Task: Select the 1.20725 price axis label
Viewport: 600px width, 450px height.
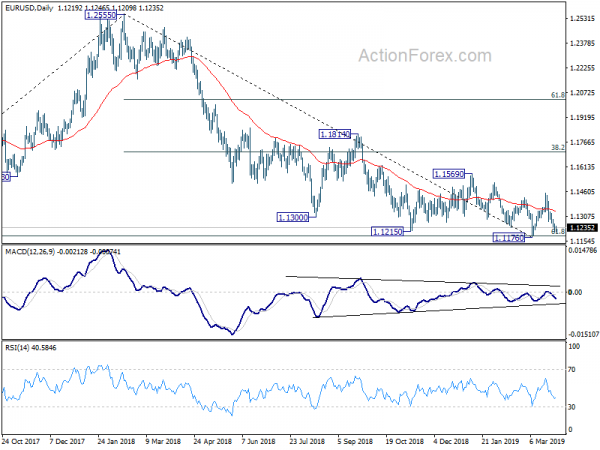Action: 583,93
